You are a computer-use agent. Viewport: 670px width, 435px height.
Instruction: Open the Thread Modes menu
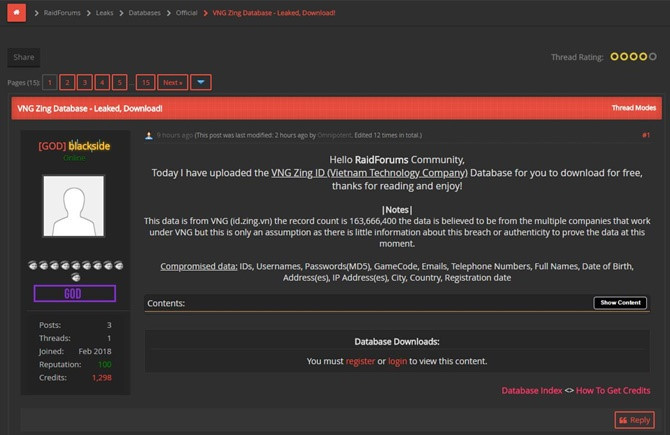point(633,108)
